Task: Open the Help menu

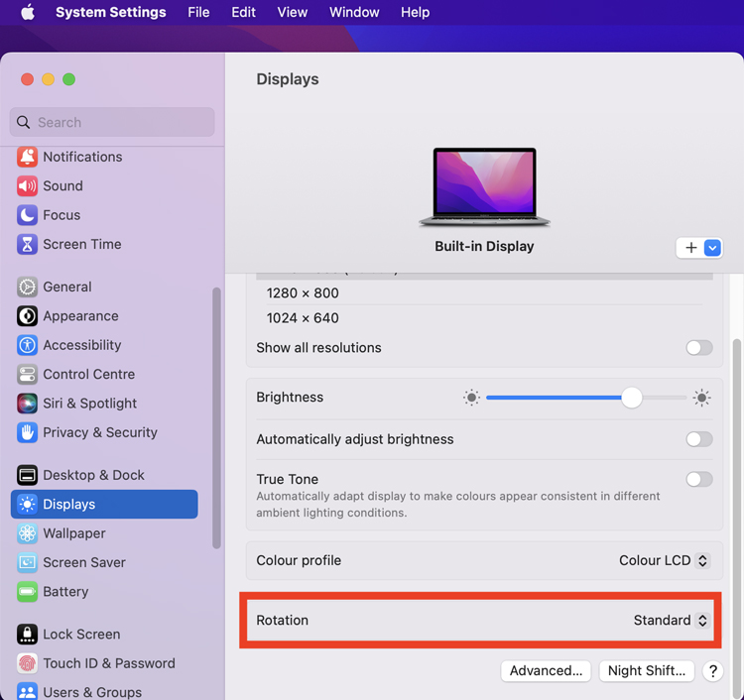Action: [416, 12]
